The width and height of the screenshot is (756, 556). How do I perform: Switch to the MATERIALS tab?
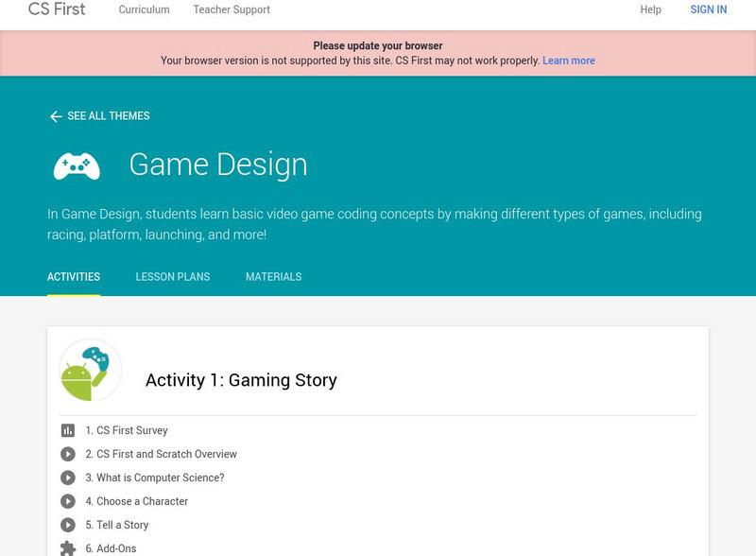click(274, 276)
